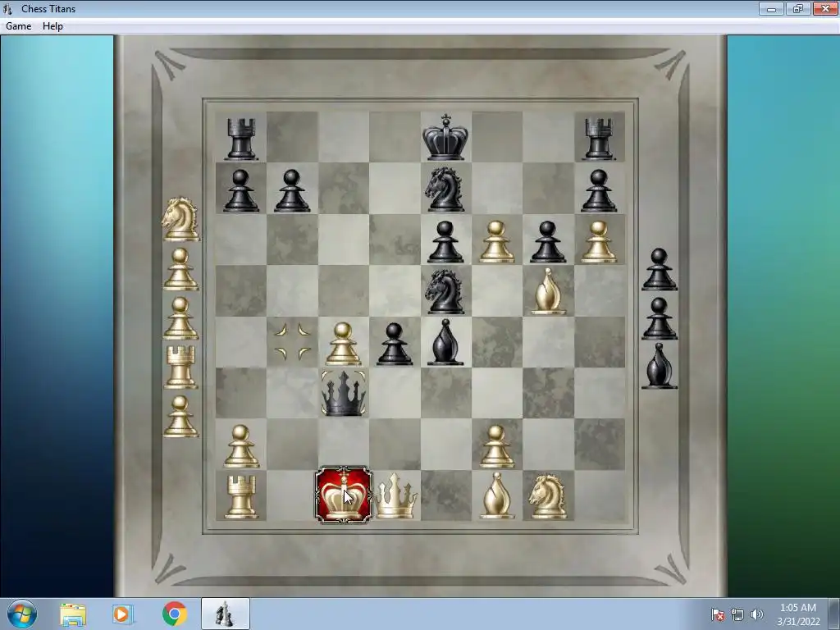The width and height of the screenshot is (840, 630).
Task: Open Windows Explorer from the taskbar
Action: point(73,614)
